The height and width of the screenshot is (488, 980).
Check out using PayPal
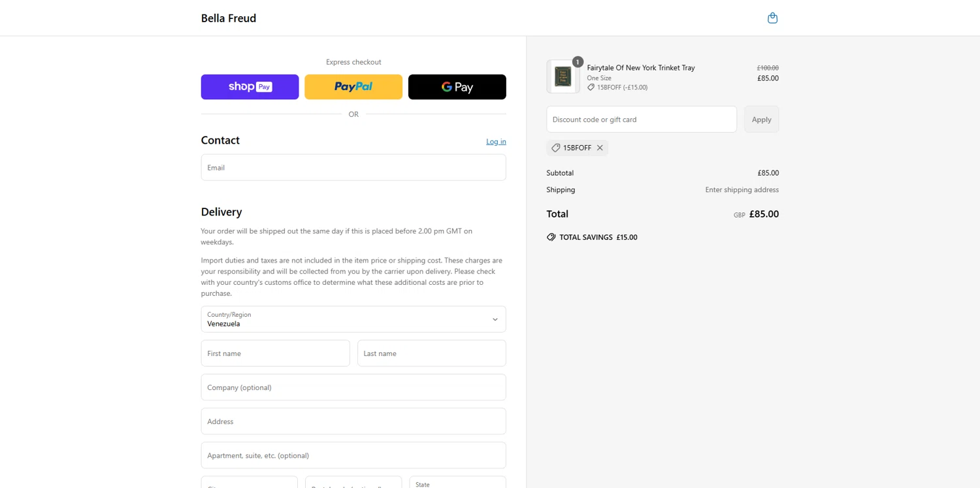(353, 87)
